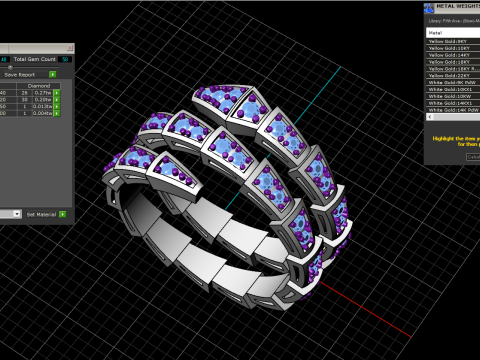Click the 0.27tw weight cell
This screenshot has width=480, height=360.
point(43,93)
